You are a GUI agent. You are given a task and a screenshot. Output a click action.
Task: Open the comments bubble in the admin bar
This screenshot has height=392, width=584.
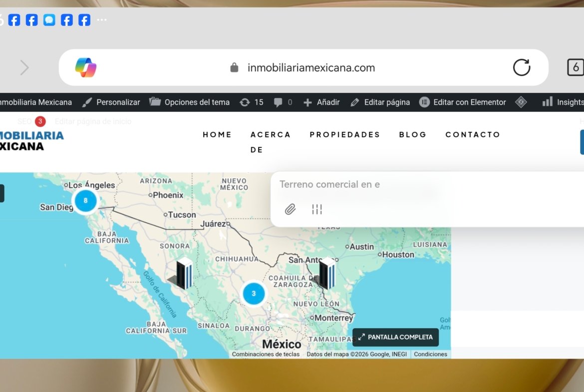pyautogui.click(x=283, y=102)
